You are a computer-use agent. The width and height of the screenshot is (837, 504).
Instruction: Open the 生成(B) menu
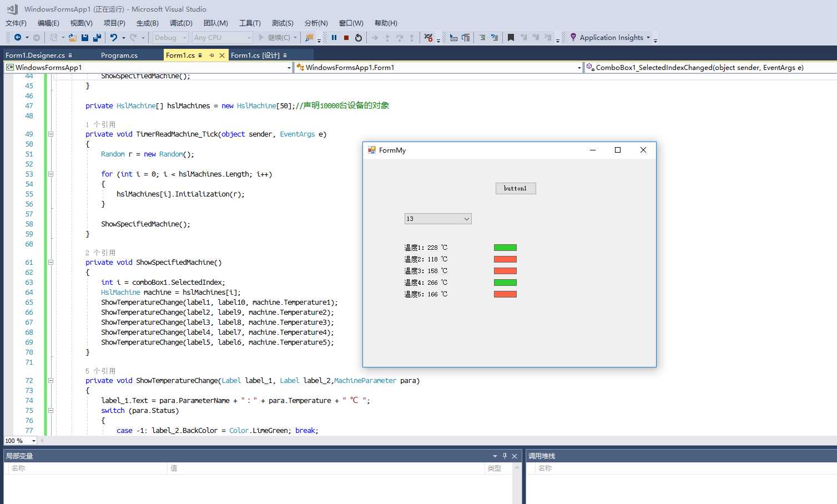[x=148, y=23]
